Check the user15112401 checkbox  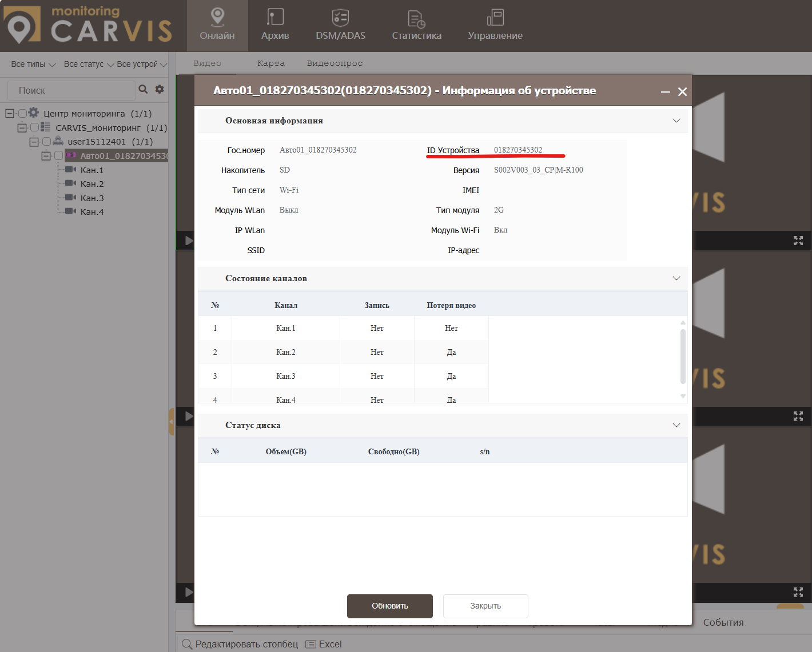[x=46, y=141]
